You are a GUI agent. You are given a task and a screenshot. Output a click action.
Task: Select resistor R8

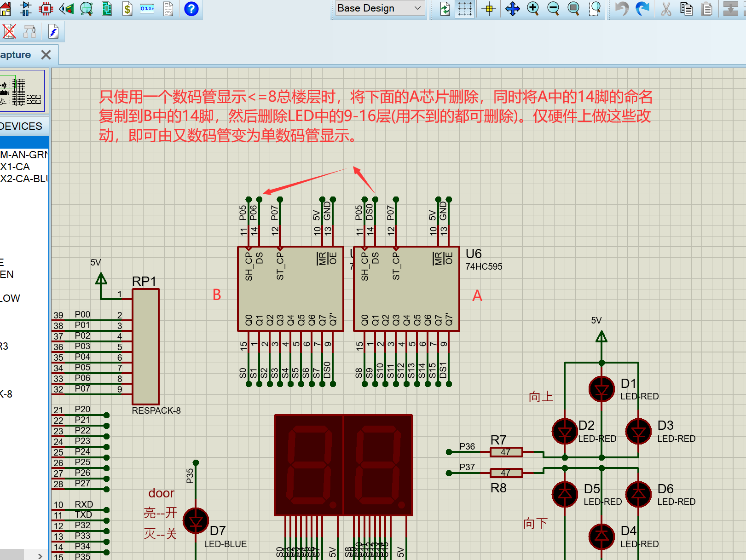(506, 473)
